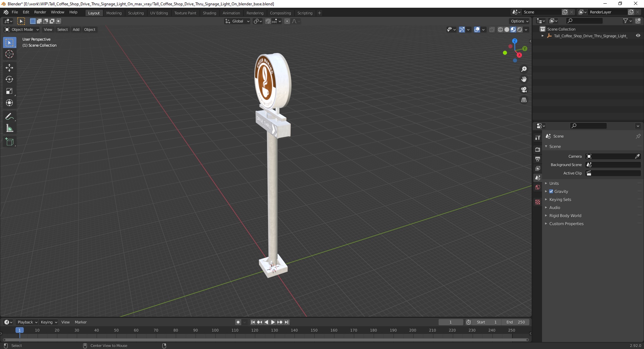Toggle auto keying record button
Image resolution: width=644 pixels, height=349 pixels.
(238, 322)
